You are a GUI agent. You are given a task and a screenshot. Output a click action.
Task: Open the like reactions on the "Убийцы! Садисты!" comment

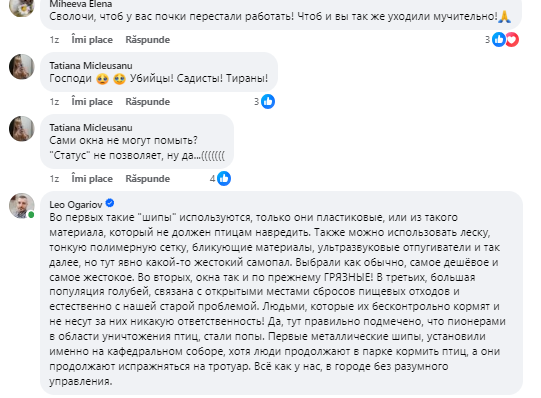coord(268,102)
